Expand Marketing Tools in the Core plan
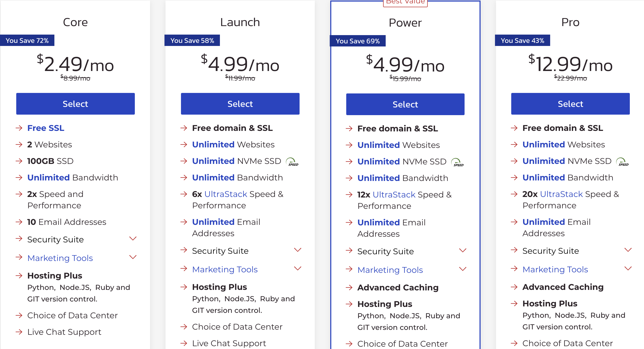The image size is (644, 349). pos(133,257)
